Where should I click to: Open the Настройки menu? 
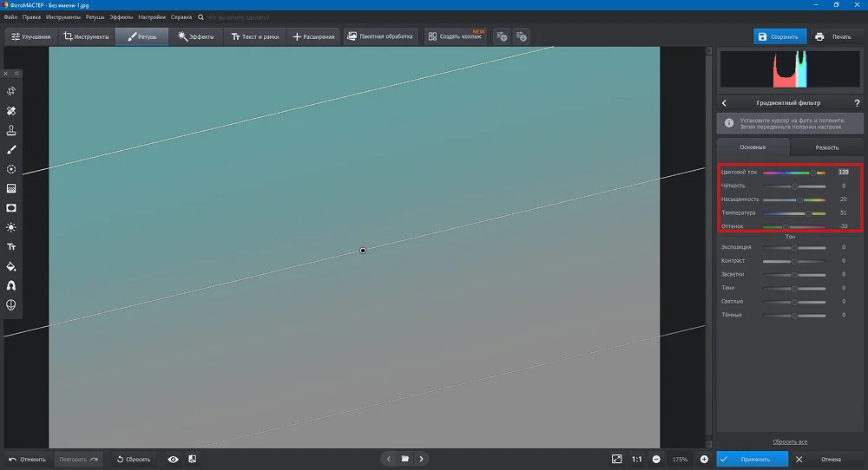point(152,17)
